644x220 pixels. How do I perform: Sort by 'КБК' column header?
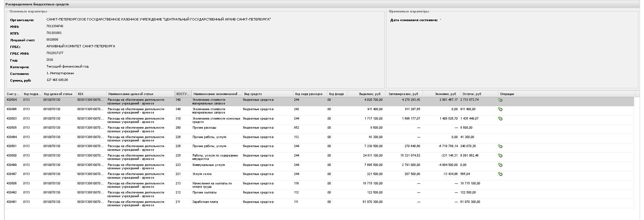92,94
